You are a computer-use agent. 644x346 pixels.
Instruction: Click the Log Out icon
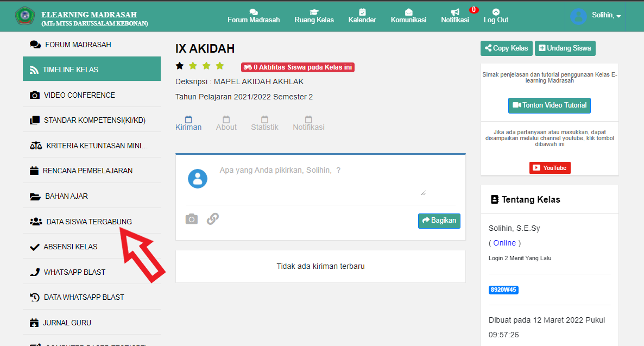(496, 12)
